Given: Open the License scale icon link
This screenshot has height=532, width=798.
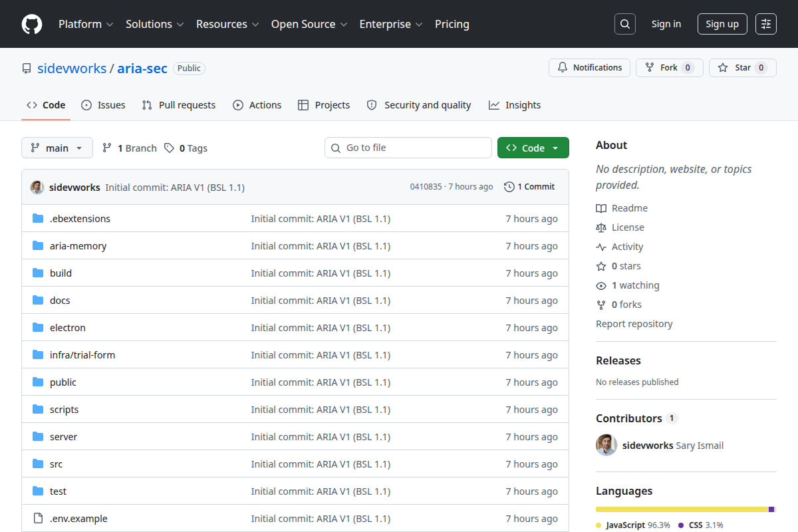Looking at the screenshot, I should (x=601, y=227).
